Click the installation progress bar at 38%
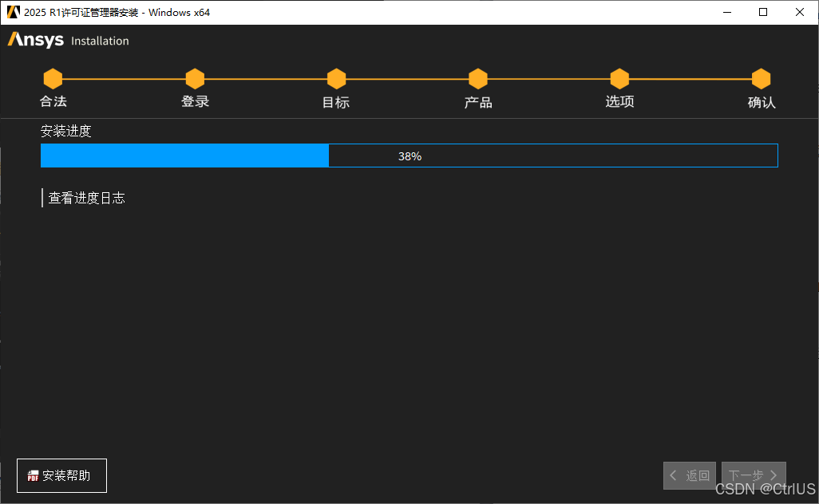The image size is (819, 504). [409, 156]
